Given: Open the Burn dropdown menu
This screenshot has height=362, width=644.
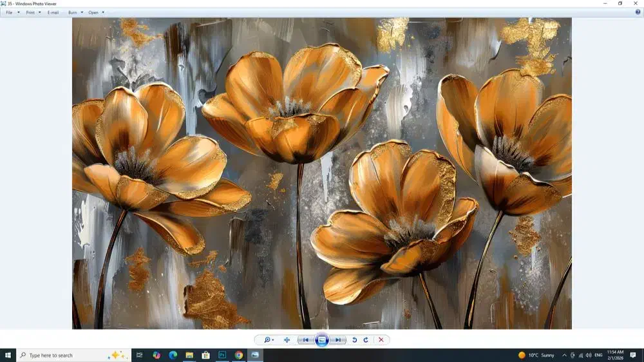Looking at the screenshot, I should [75, 12].
